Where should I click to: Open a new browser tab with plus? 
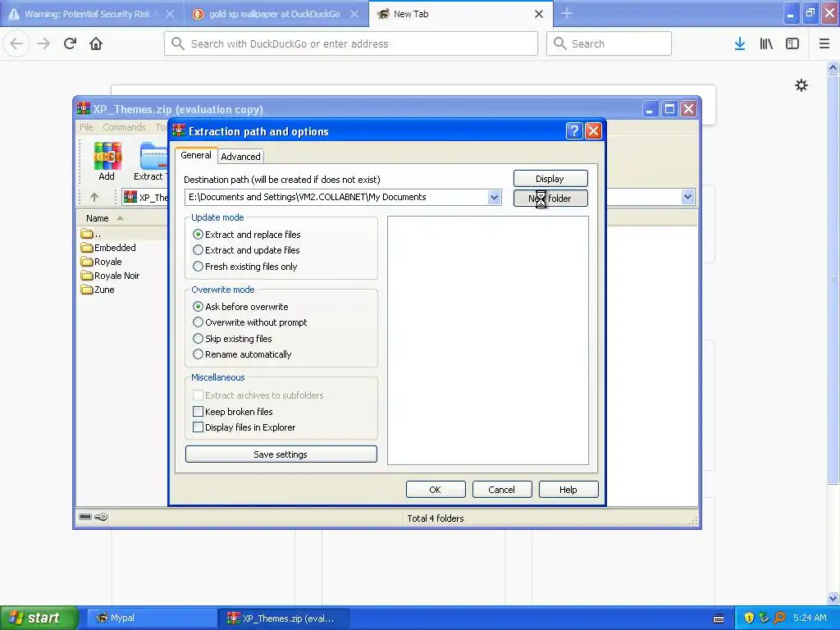(x=567, y=14)
